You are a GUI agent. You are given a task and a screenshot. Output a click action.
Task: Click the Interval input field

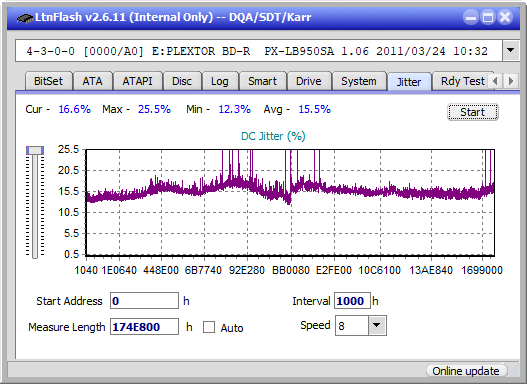(352, 300)
